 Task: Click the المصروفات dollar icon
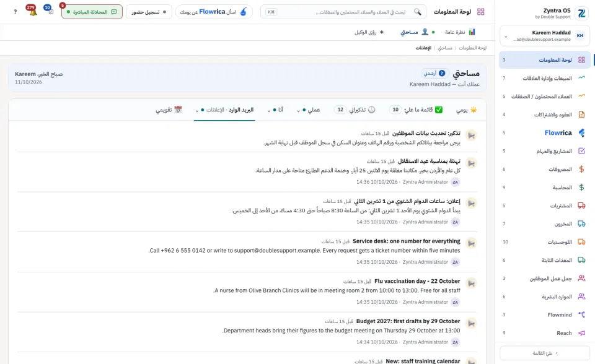click(581, 169)
